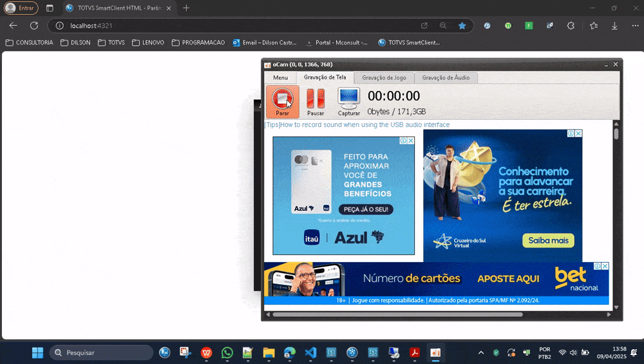Open ad info icon on Cruzeiro do Sul ad
This screenshot has height=364, width=644.
click(571, 133)
